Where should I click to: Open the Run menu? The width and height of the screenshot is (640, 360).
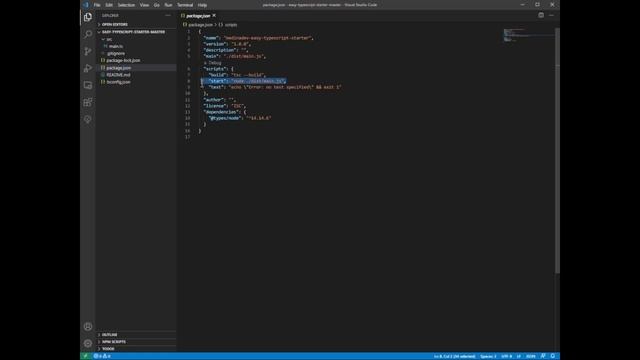pyautogui.click(x=168, y=5)
